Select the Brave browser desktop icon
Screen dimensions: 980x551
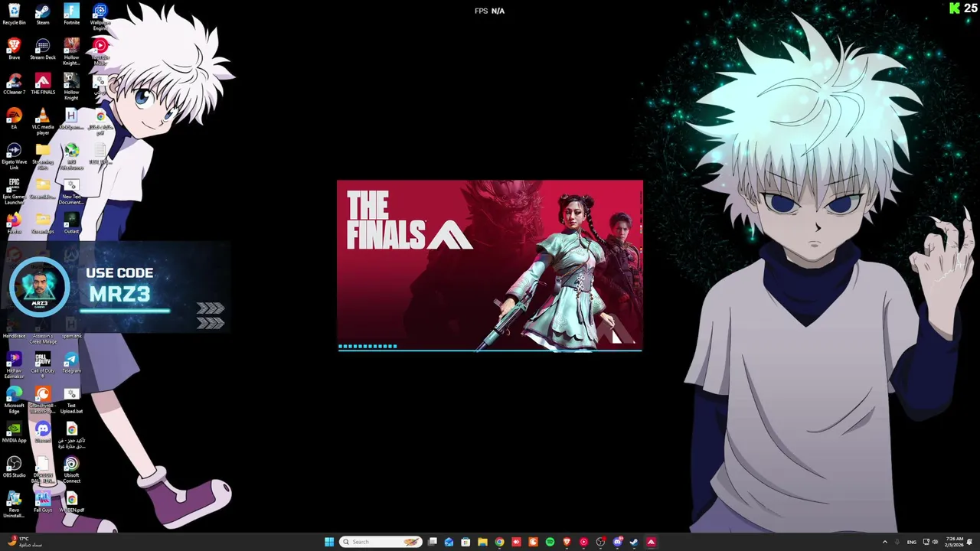point(14,49)
